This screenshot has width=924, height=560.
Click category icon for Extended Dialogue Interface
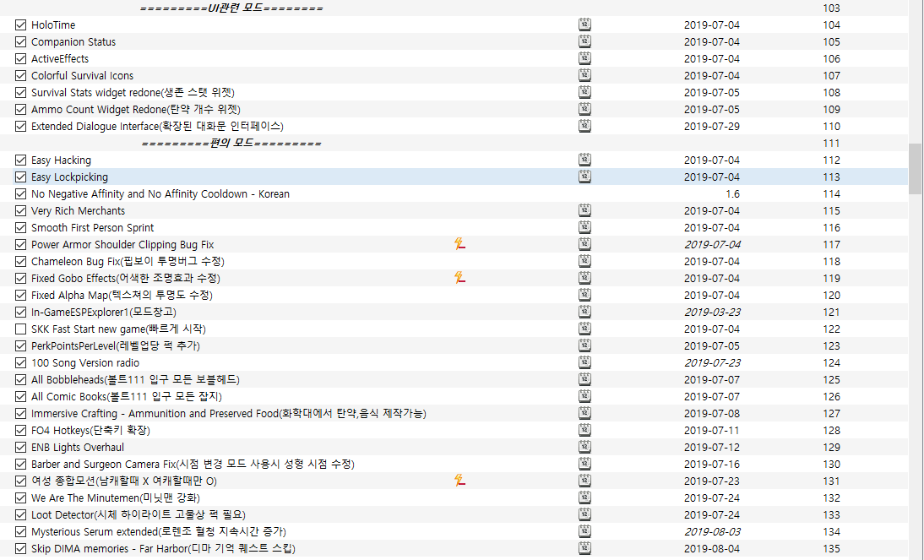[584, 126]
